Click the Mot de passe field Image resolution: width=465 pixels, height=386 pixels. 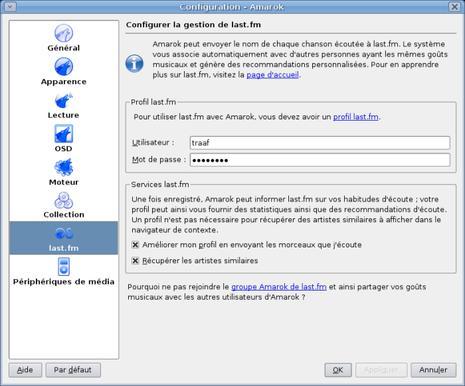320,160
